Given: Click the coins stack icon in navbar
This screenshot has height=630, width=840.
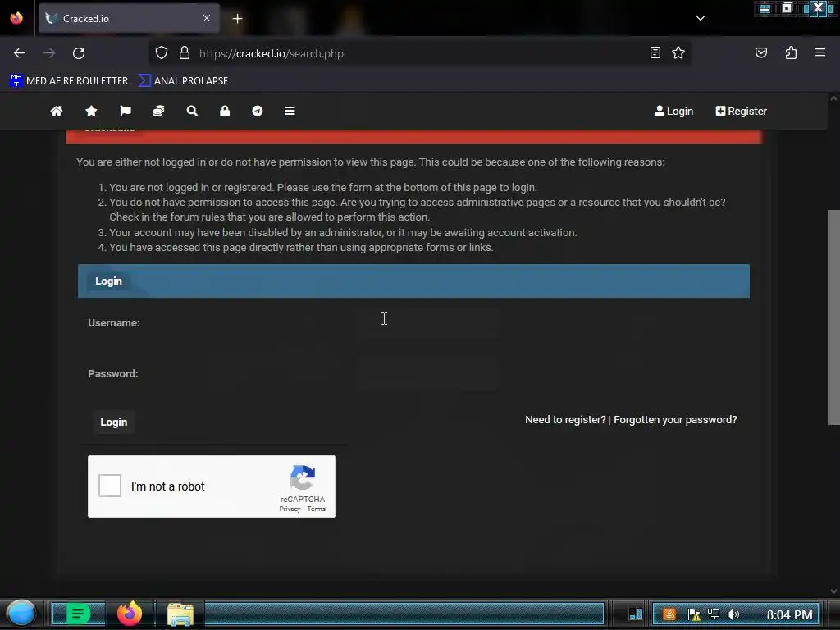Looking at the screenshot, I should (x=158, y=111).
